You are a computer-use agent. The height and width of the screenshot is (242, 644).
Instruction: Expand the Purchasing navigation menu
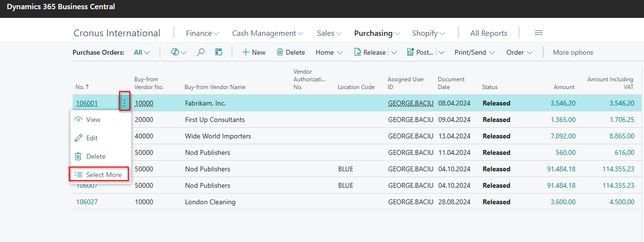click(377, 33)
